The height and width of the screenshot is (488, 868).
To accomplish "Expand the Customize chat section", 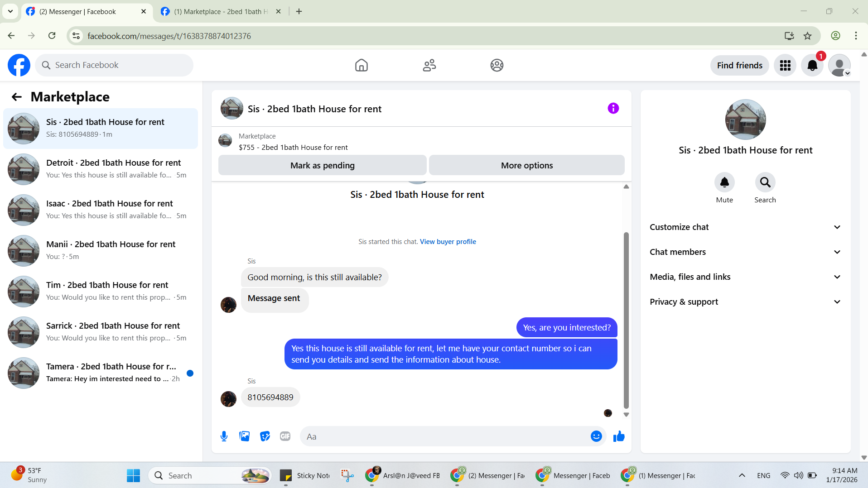I will tap(745, 227).
